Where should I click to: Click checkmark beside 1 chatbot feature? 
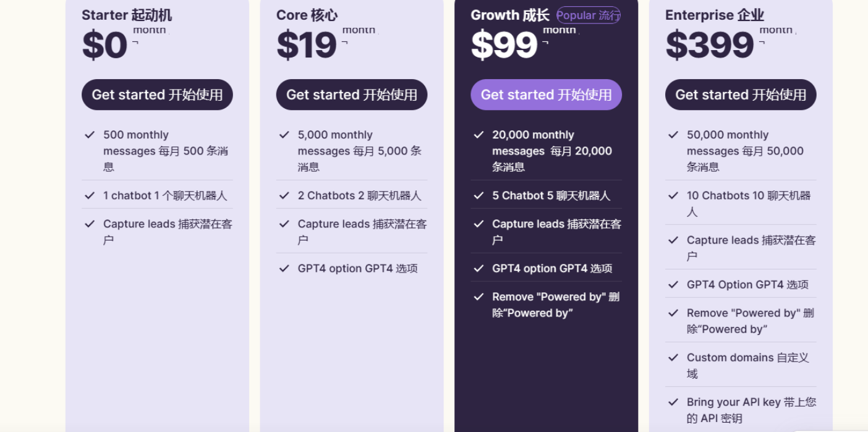coord(90,195)
